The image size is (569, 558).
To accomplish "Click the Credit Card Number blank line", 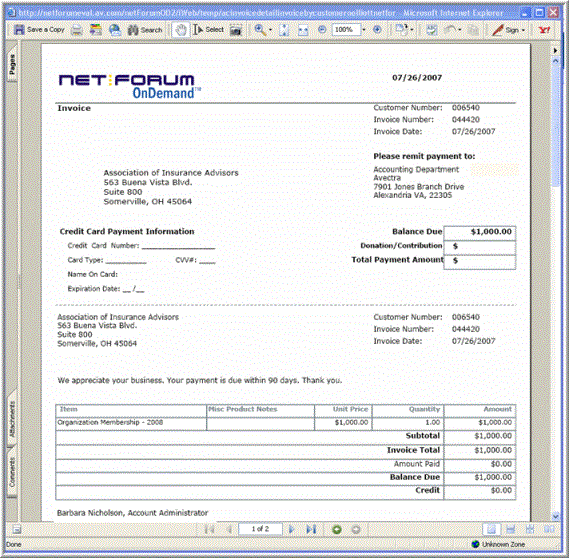I will 178,247.
